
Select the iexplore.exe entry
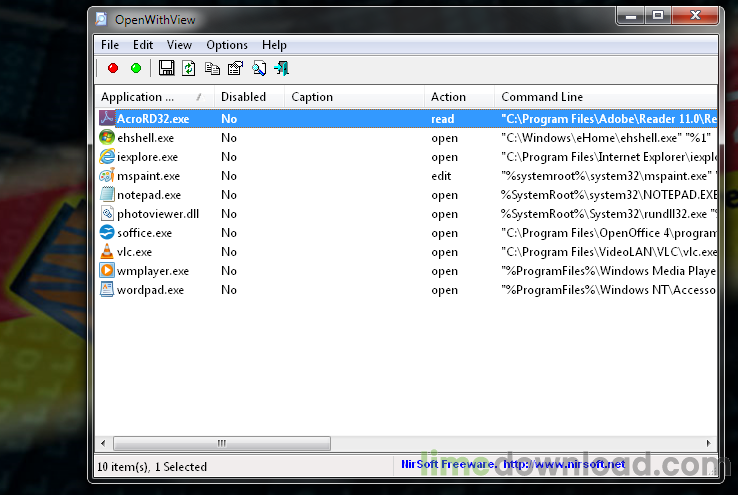click(x=147, y=157)
